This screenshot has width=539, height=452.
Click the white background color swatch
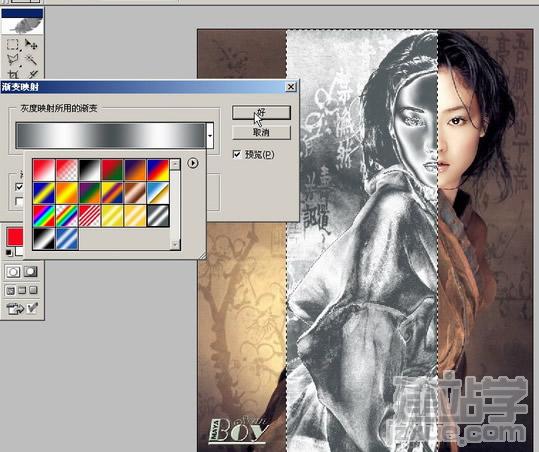click(x=19, y=251)
